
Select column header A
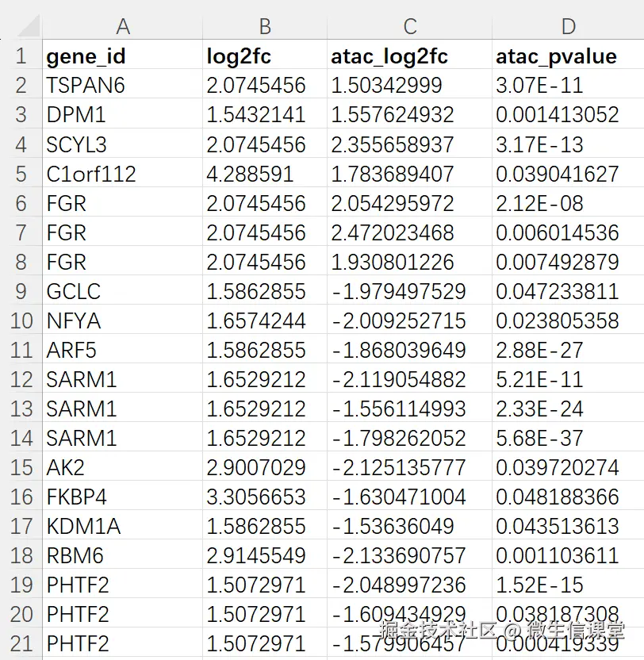(x=123, y=26)
